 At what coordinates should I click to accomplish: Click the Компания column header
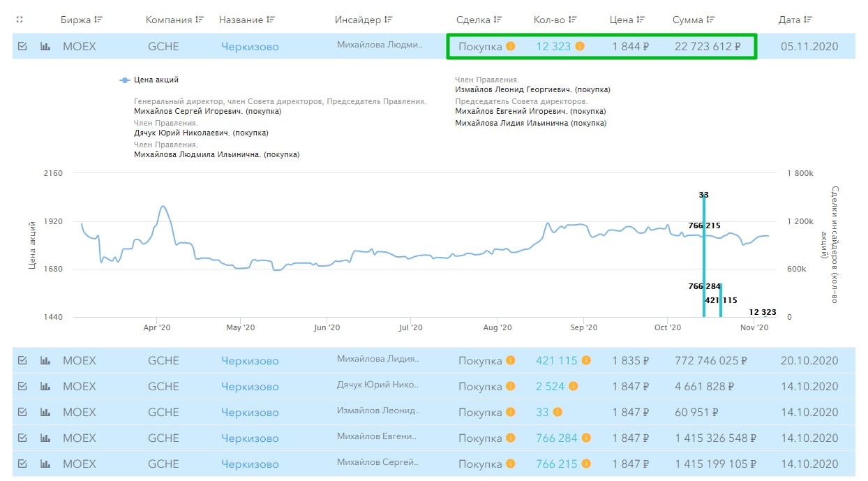170,20
